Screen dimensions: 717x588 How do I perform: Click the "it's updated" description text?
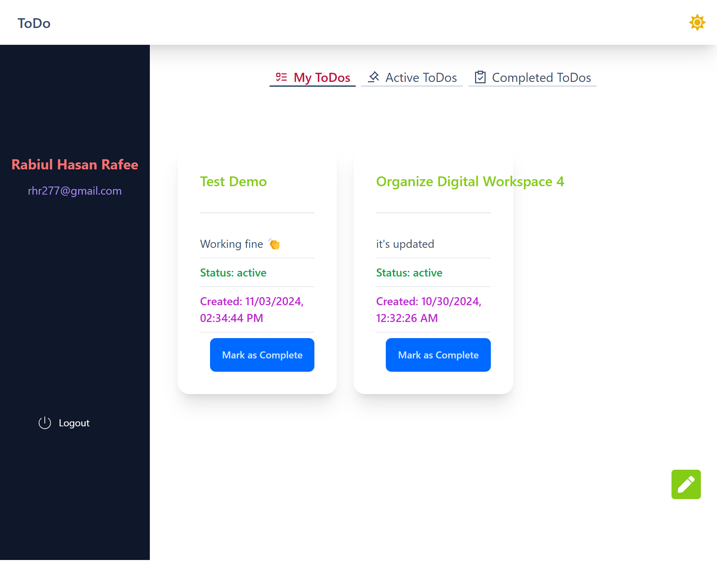coord(405,244)
